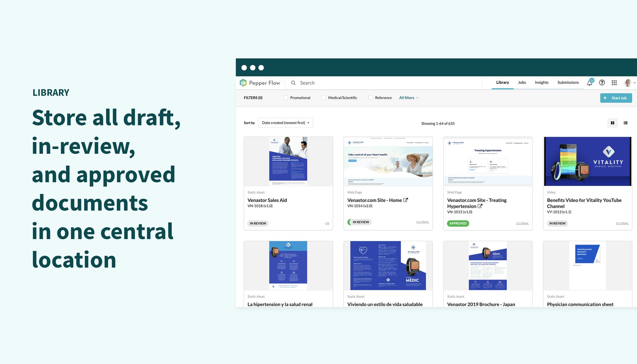The height and width of the screenshot is (364, 637).
Task: Click the apps grid icon
Action: [614, 83]
